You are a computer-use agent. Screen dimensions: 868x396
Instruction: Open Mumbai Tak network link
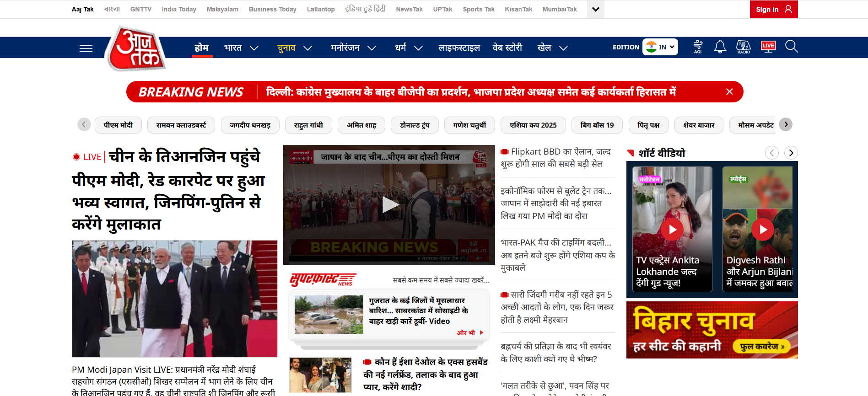tap(560, 9)
